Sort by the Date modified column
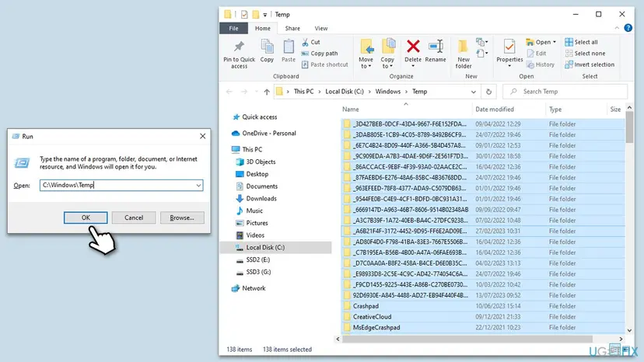 (x=495, y=110)
